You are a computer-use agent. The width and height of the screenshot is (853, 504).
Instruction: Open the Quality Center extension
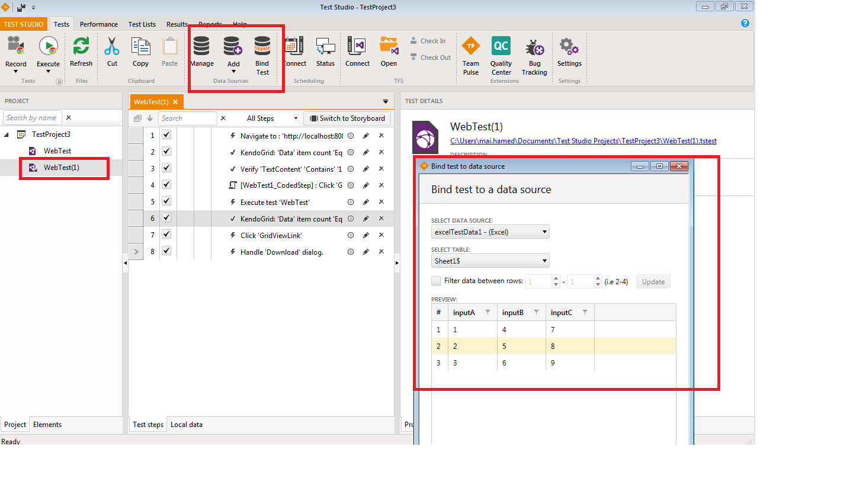click(x=501, y=55)
